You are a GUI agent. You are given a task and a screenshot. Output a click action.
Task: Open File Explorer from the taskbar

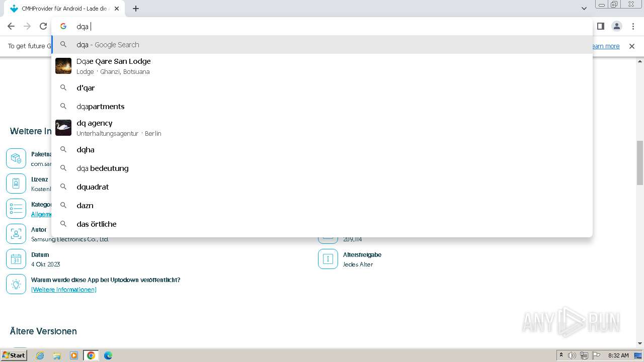point(57,355)
